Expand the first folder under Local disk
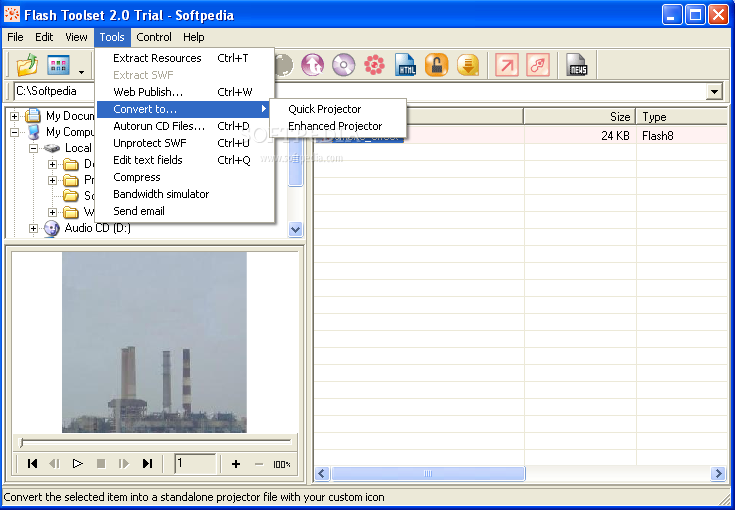This screenshot has width=735, height=510. (x=52, y=165)
